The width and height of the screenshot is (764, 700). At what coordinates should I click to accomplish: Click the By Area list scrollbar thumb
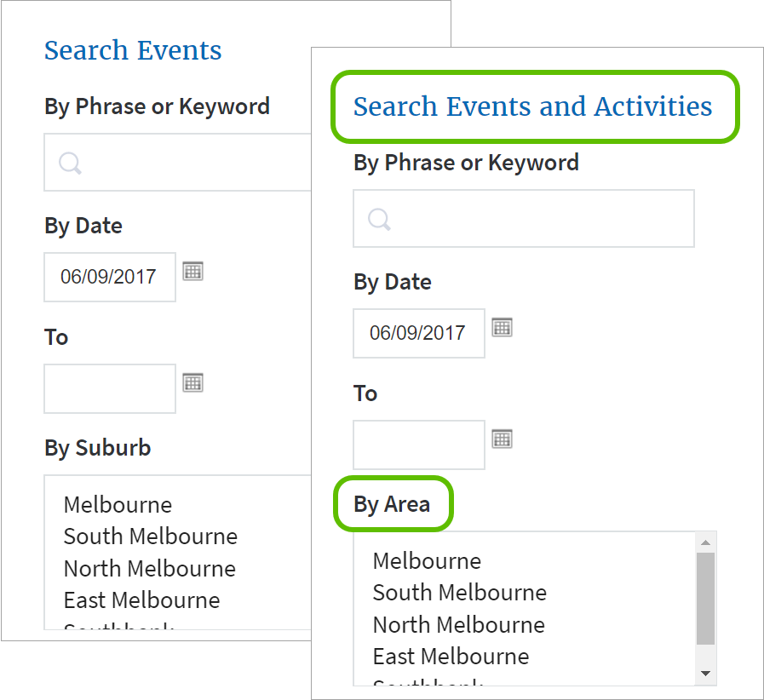point(704,598)
